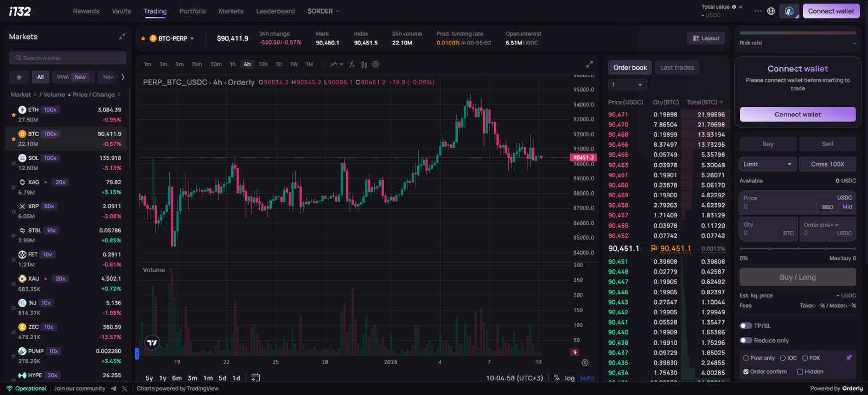Click the pin icon in order options

(848, 358)
